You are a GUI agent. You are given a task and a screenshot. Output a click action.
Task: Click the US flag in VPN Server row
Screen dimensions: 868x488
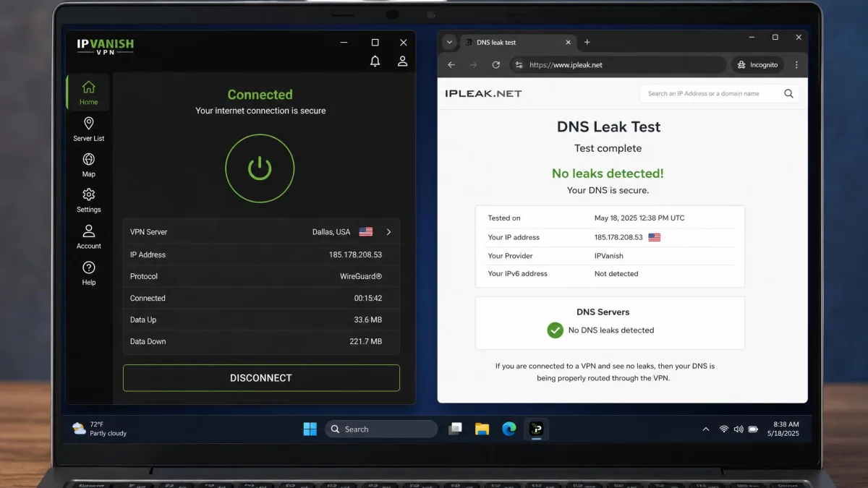pyautogui.click(x=366, y=232)
